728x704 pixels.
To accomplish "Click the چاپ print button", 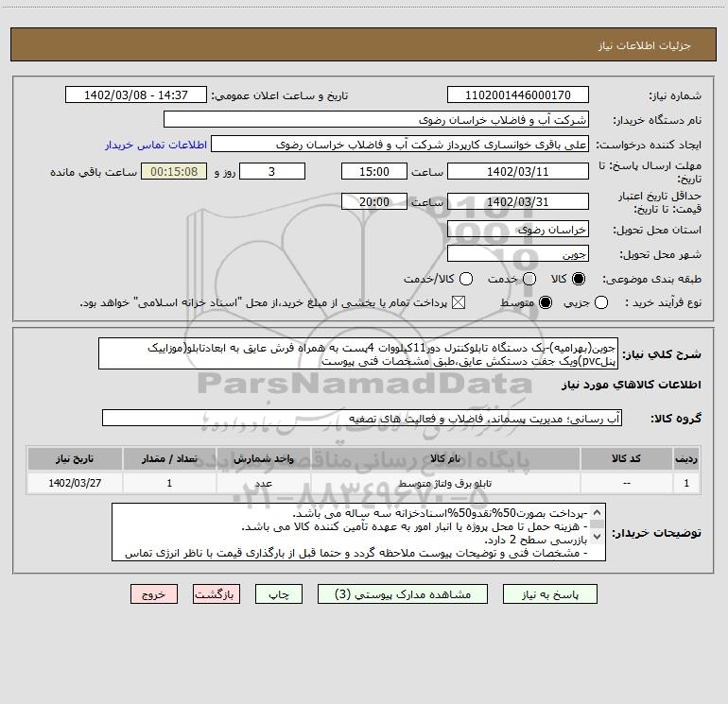I will click(279, 594).
